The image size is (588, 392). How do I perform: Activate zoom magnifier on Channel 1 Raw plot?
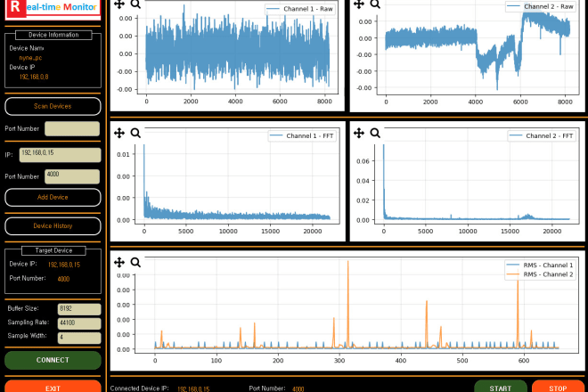(x=135, y=4)
